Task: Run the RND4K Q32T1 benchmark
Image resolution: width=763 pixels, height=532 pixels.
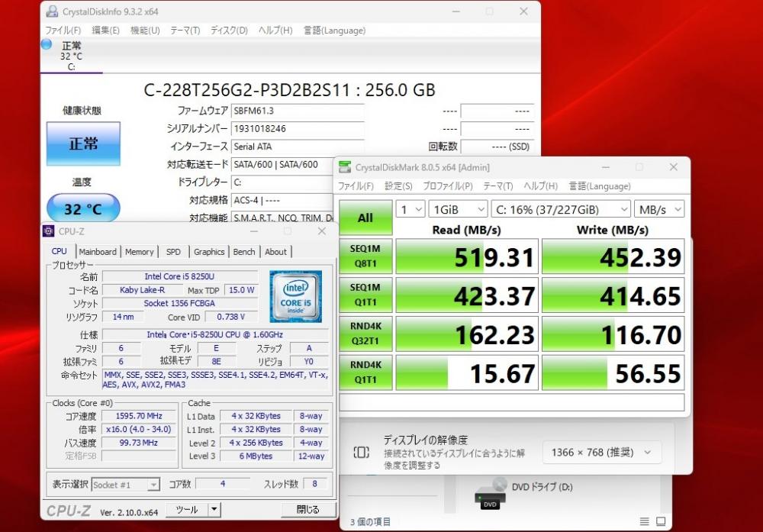Action: 365,334
